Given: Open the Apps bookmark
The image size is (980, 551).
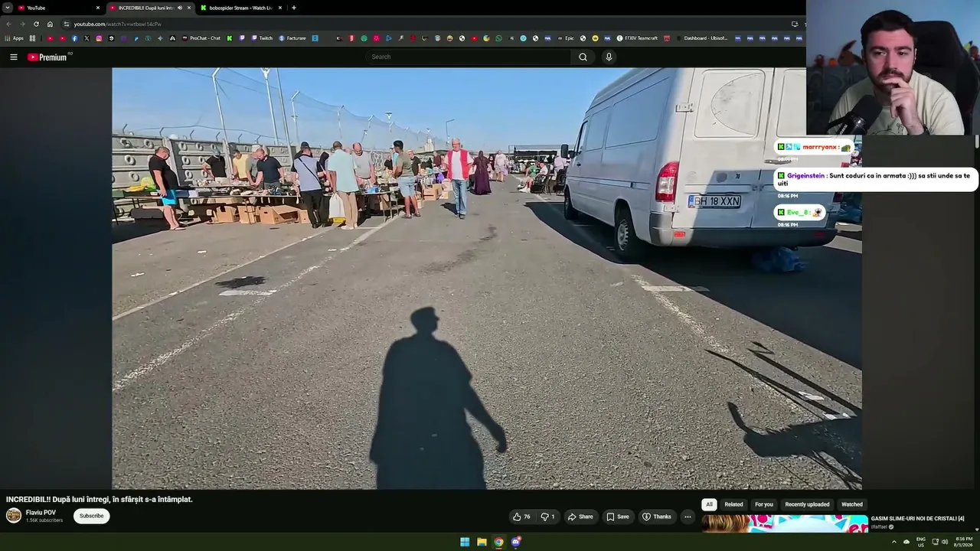Looking at the screenshot, I should click(x=15, y=38).
